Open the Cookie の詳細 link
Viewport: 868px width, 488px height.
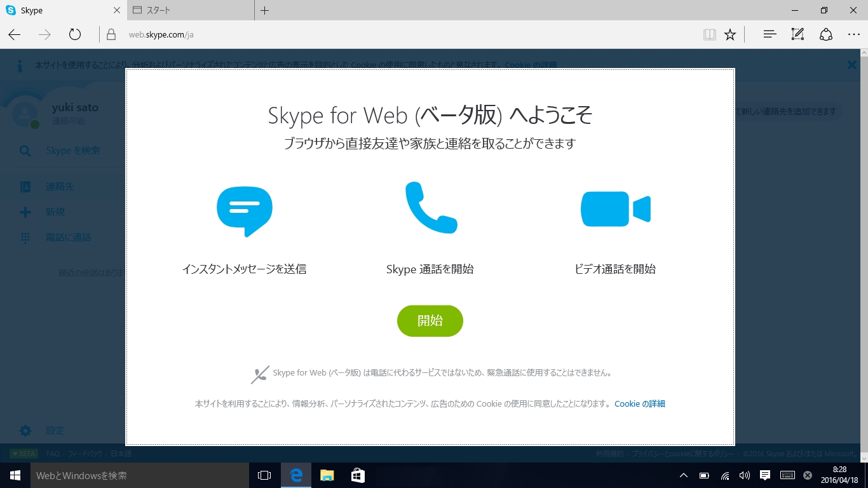[x=639, y=403]
